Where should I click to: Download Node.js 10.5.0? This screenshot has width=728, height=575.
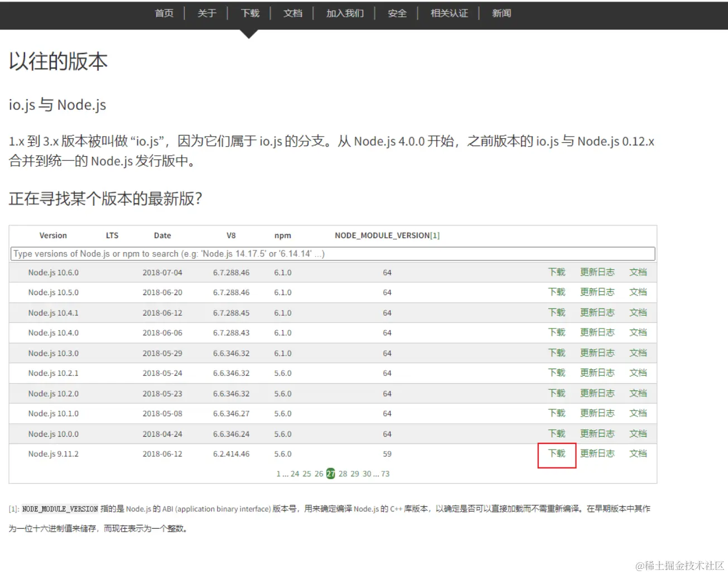[x=557, y=292]
